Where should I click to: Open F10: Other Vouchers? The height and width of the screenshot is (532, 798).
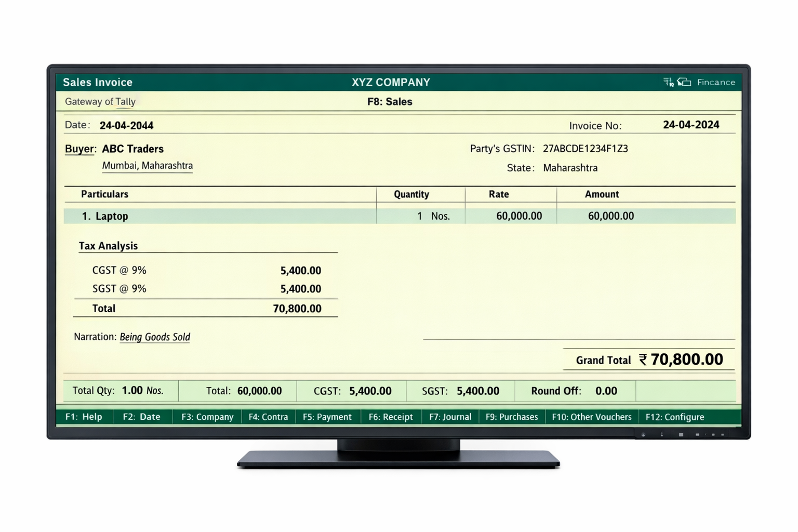click(x=591, y=417)
